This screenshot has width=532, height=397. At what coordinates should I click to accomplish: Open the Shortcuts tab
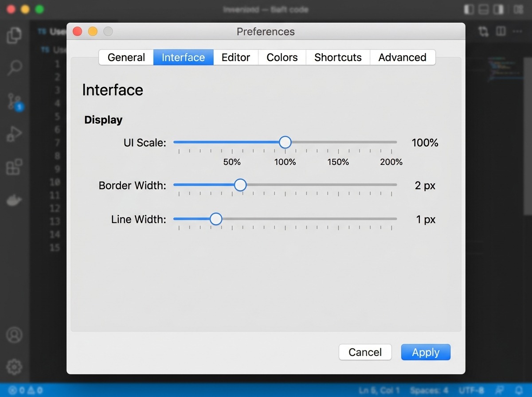tap(338, 57)
